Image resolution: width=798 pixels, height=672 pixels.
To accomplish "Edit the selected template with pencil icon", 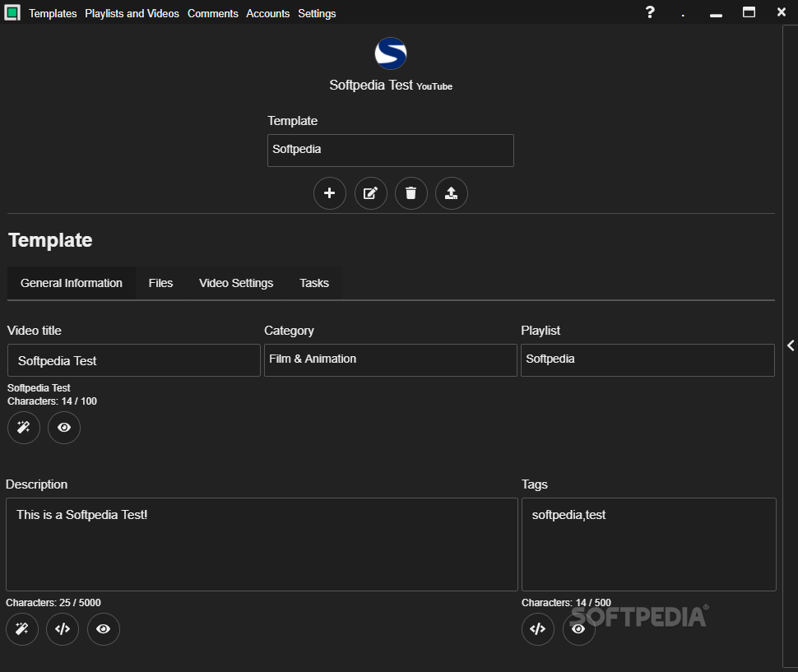I will (x=370, y=193).
